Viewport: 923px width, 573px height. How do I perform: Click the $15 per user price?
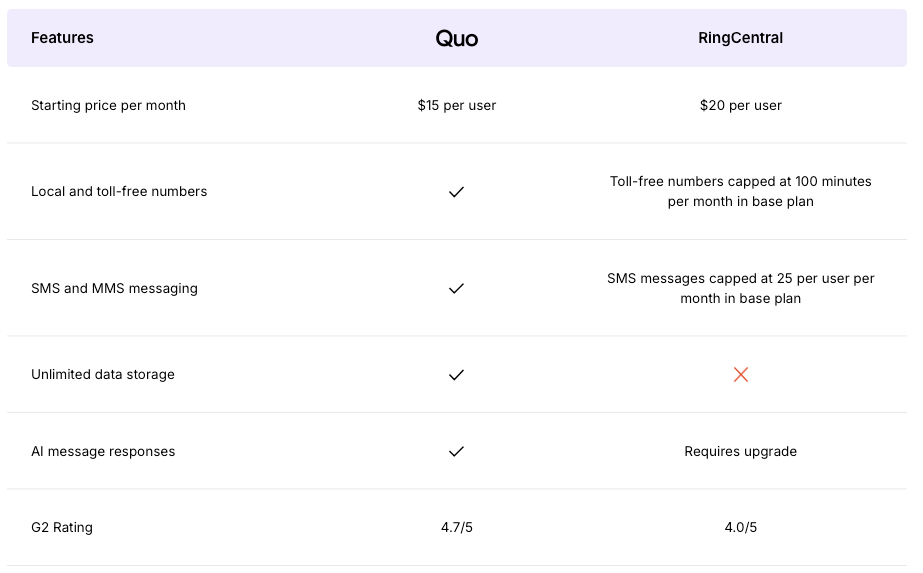pyautogui.click(x=456, y=105)
